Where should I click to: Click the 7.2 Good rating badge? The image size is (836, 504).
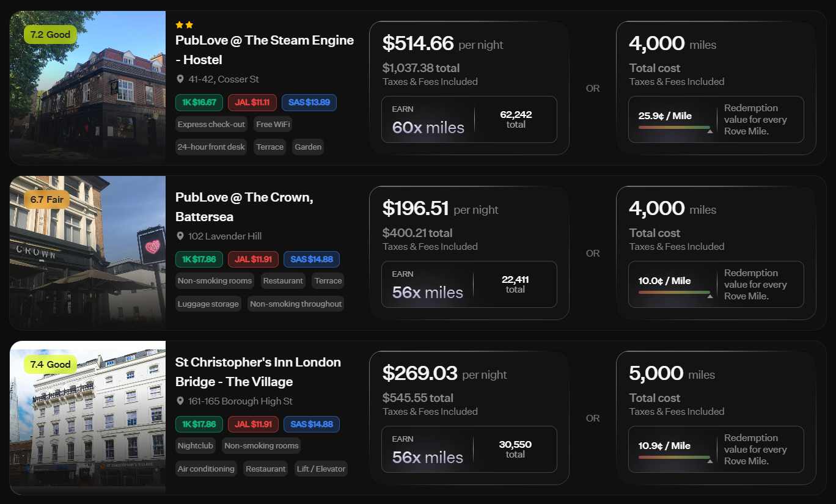[50, 35]
